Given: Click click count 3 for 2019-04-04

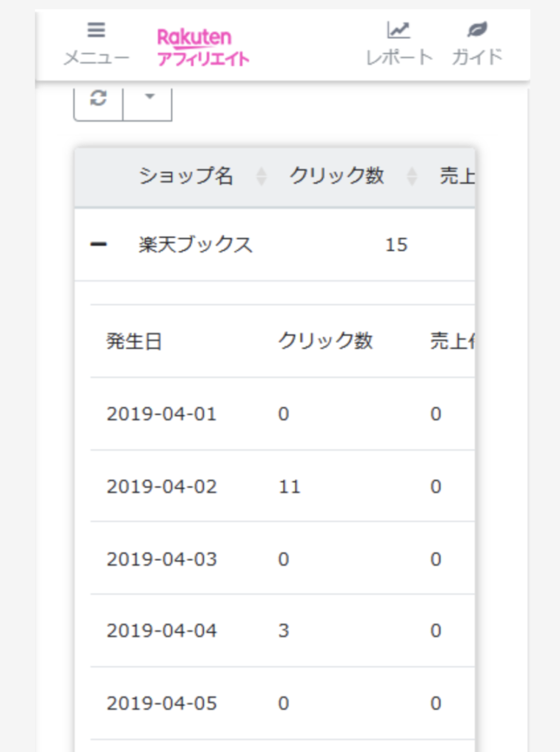Looking at the screenshot, I should click(284, 631).
